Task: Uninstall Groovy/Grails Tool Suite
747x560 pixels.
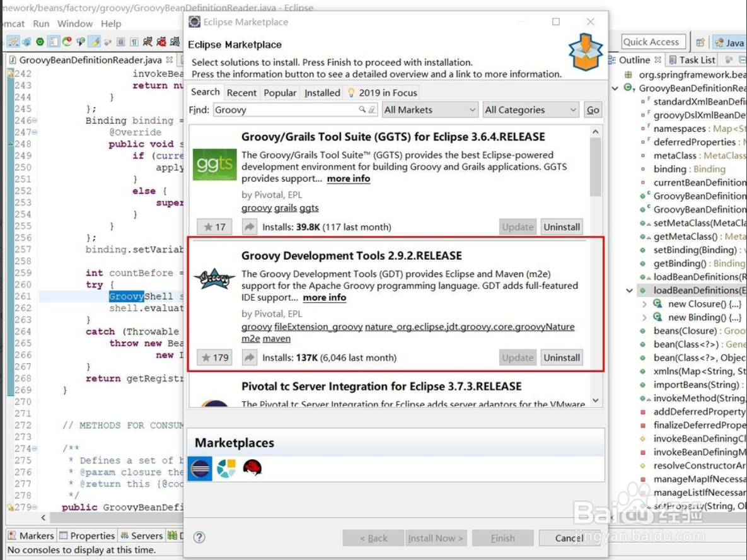Action: [x=562, y=227]
